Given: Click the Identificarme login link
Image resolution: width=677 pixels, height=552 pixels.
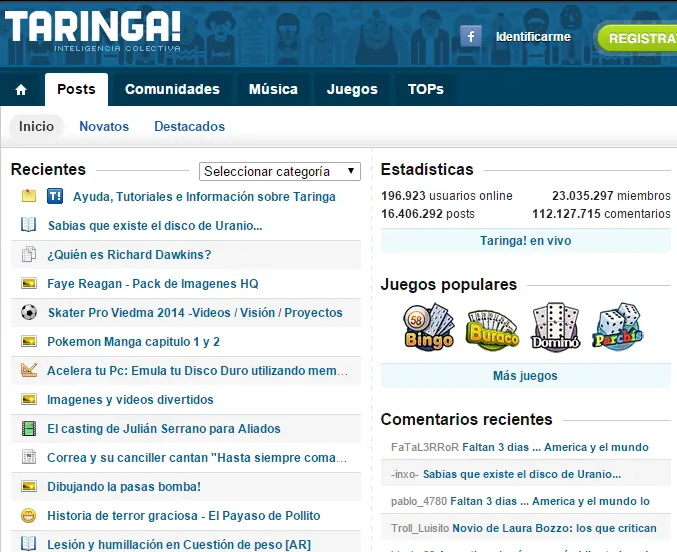Looking at the screenshot, I should coord(533,37).
